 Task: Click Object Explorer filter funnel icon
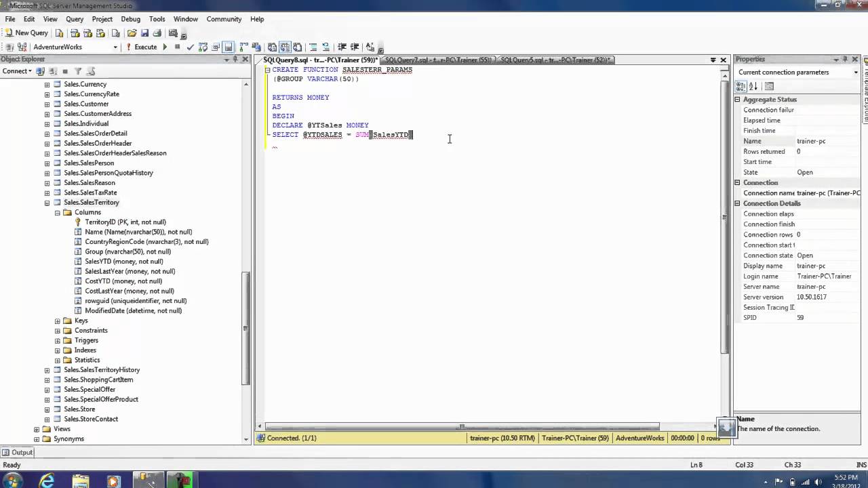coord(78,71)
